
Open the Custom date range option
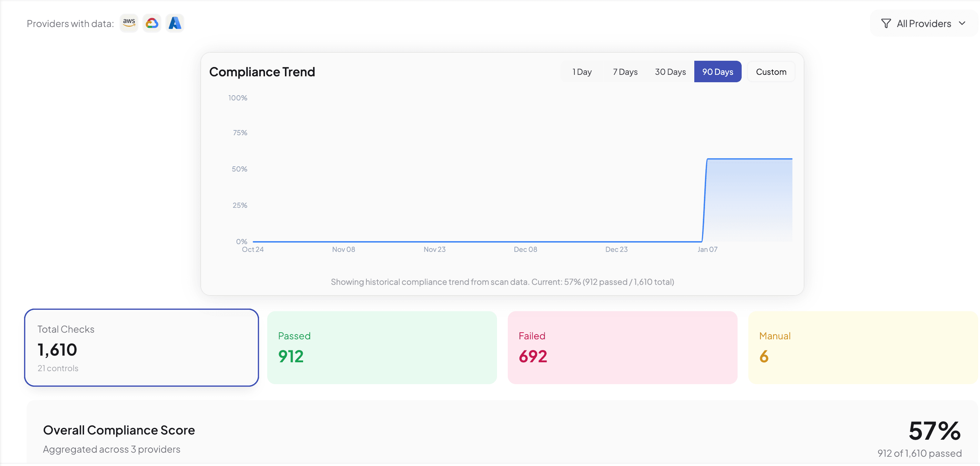771,71
